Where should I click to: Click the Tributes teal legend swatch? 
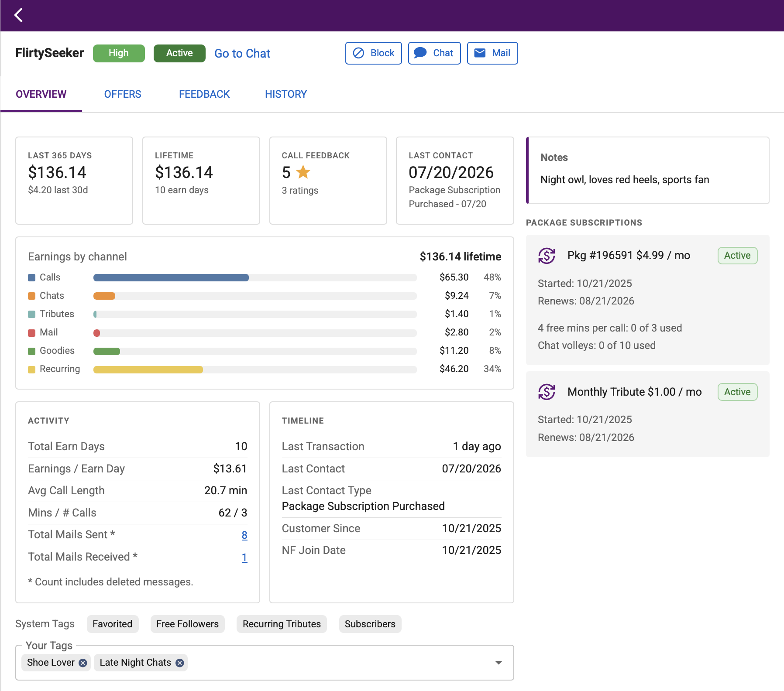point(31,314)
